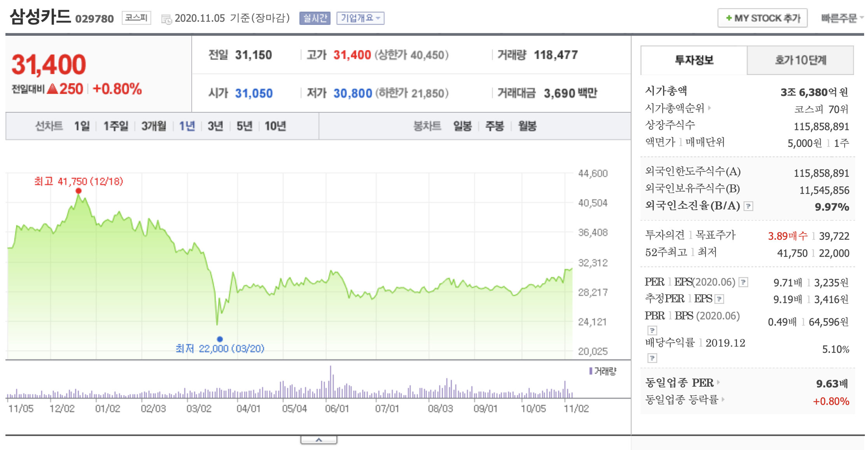Click help icon under 배당수익률 label
The image size is (868, 450).
(x=652, y=358)
